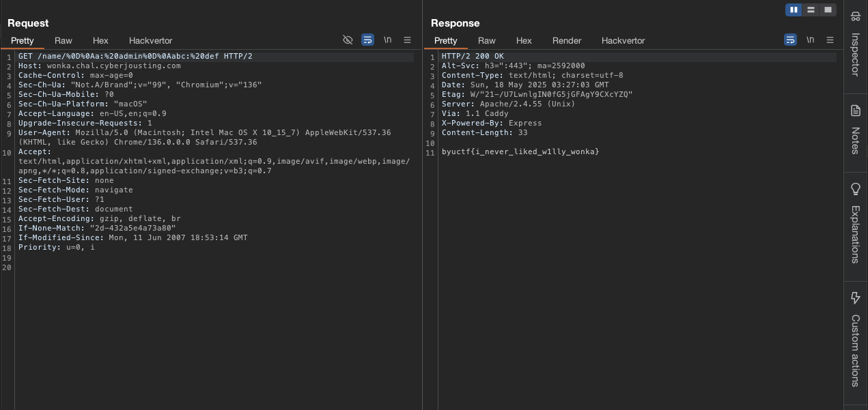Click the Sec-Ch-Ua-Platform "macOS" header
The height and width of the screenshot is (410, 868).
click(x=83, y=104)
